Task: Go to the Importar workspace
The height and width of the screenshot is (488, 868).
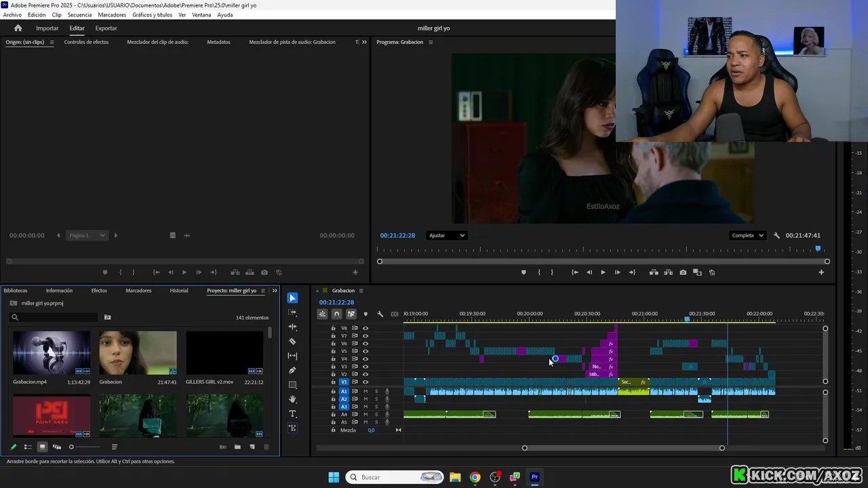Action: tap(47, 28)
